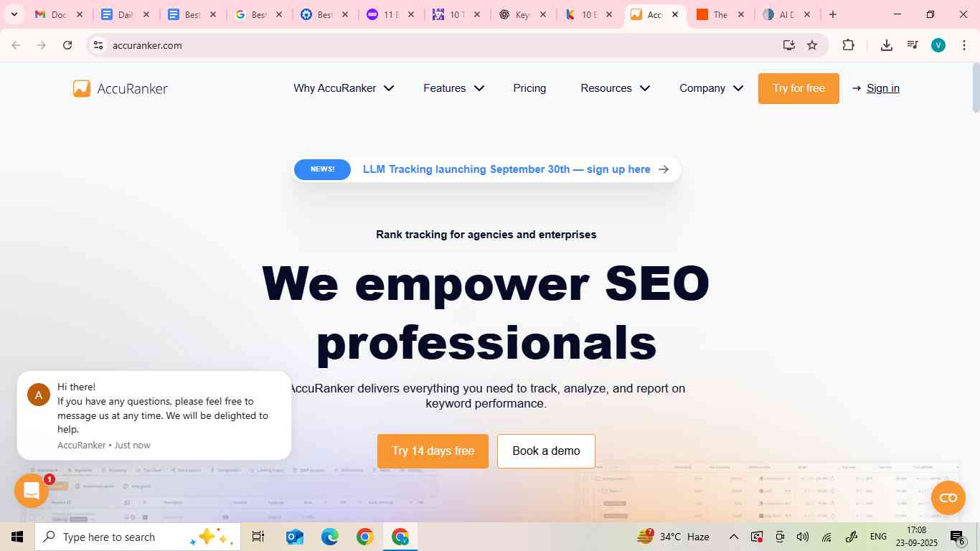Viewport: 980px width, 551px height.
Task: Click the orange round widget in the bottom-right corner
Action: [948, 498]
